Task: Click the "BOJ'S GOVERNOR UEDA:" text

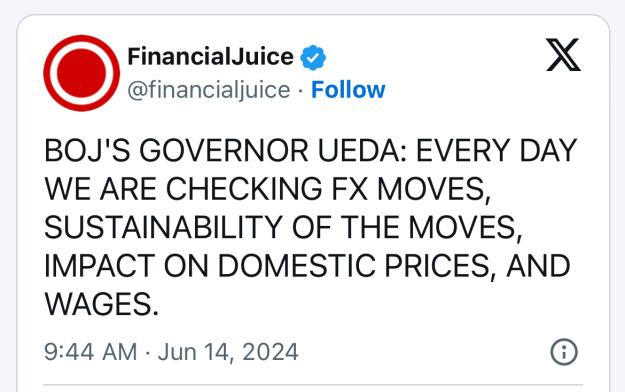Action: pos(226,151)
